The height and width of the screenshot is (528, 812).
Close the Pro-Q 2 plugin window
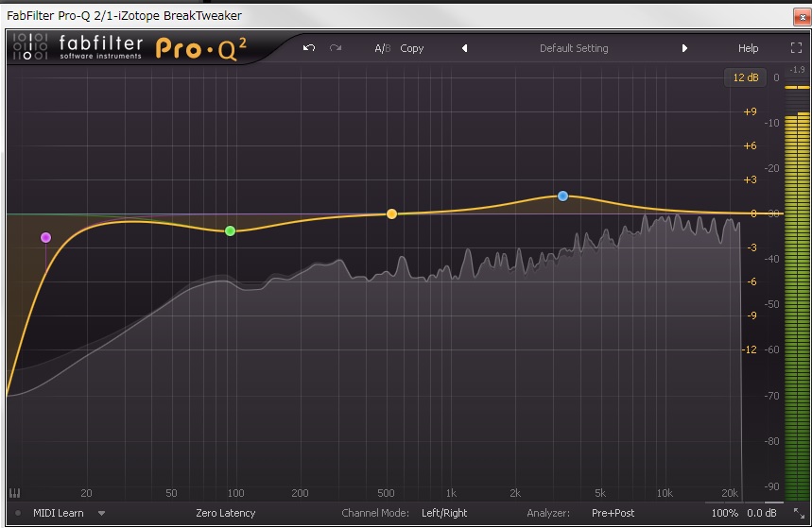pyautogui.click(x=803, y=17)
